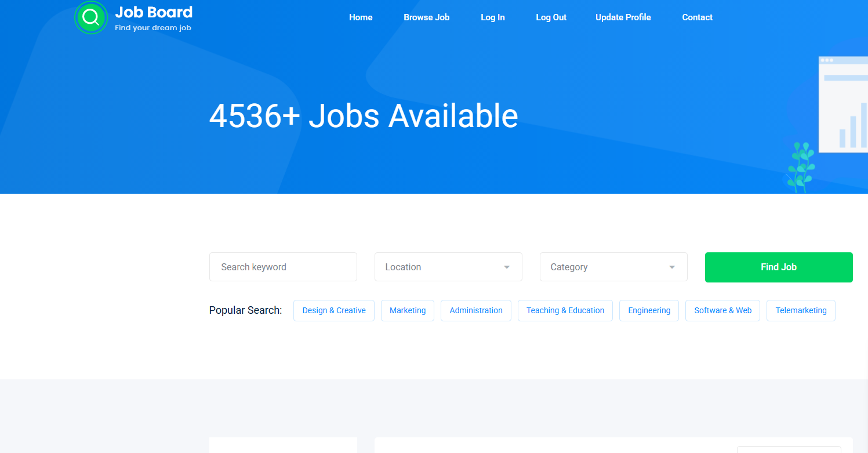Choose the Marketing popular search tag

tap(407, 310)
